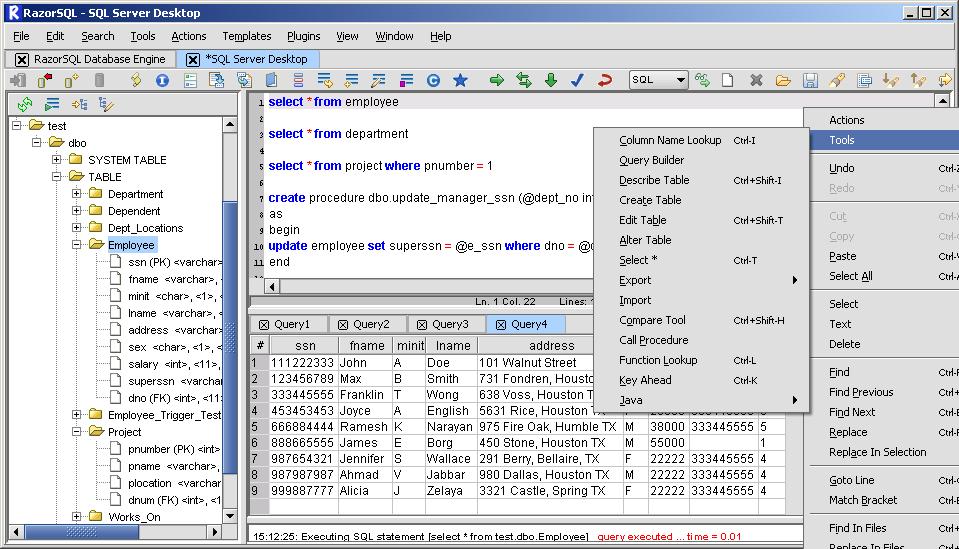Screen dimensions: 959x549
Task: Click the paintbrush icon in the toolbar
Action: [837, 80]
